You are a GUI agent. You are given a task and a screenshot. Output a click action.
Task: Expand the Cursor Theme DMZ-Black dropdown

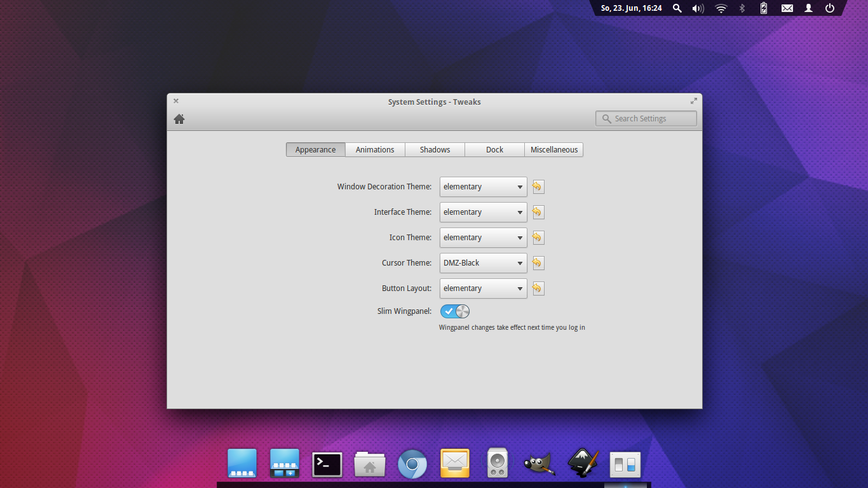pyautogui.click(x=483, y=263)
